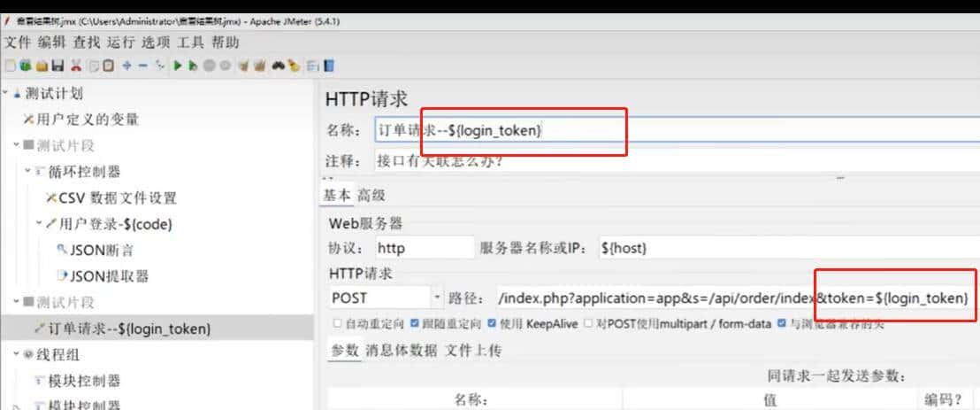Screen dimensions: 980x410
Task: Uncheck the 跟随重定向 checkbox
Action: (x=416, y=324)
